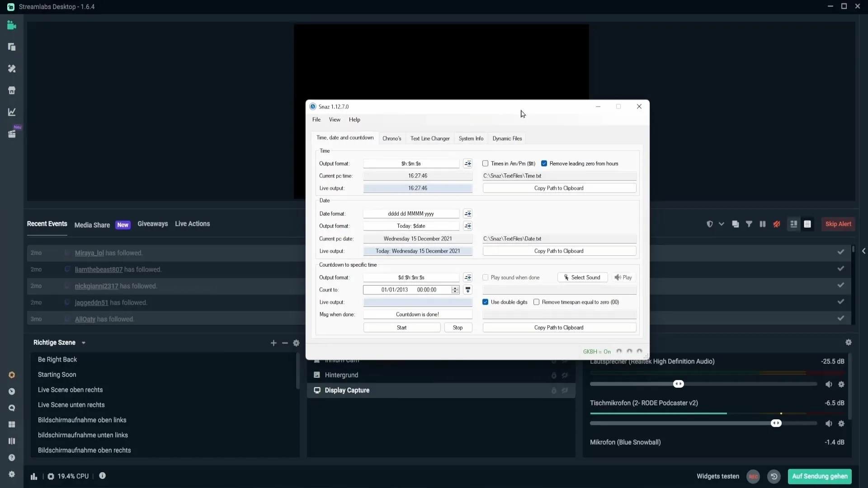Toggle visibility of the Hintergrund source

pos(565,375)
